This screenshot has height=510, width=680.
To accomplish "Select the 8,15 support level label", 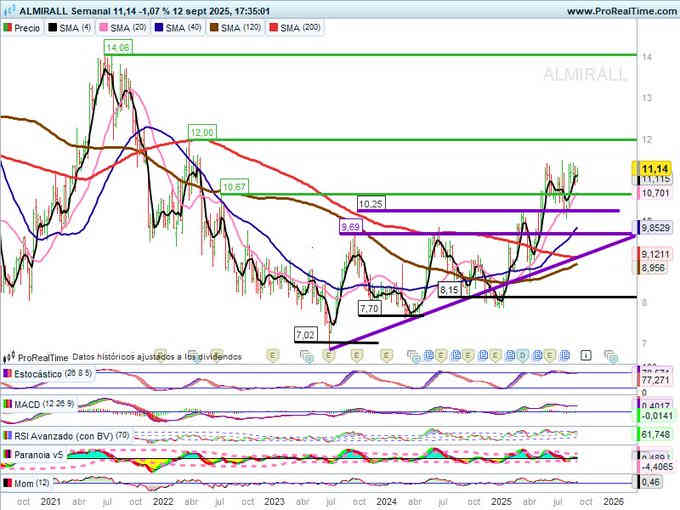I will pos(449,289).
